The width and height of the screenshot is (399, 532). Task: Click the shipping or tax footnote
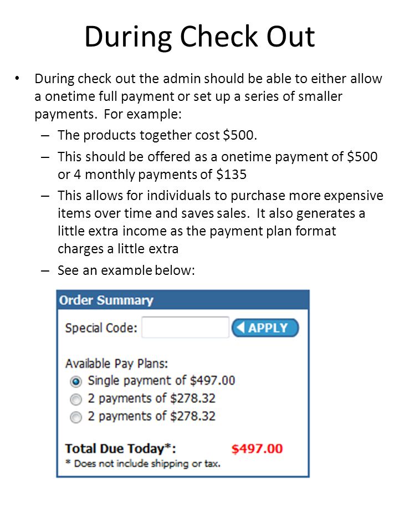[143, 463]
